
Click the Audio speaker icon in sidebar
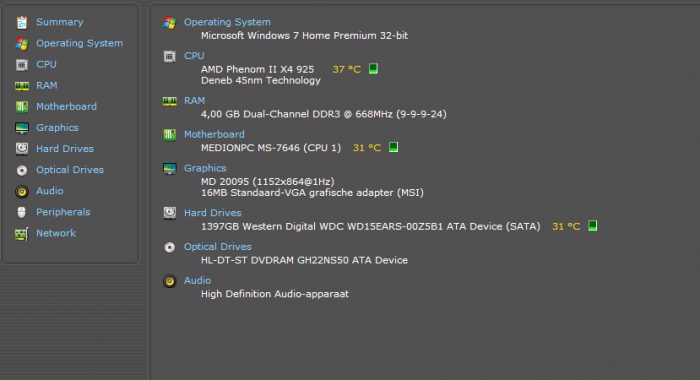tap(21, 192)
